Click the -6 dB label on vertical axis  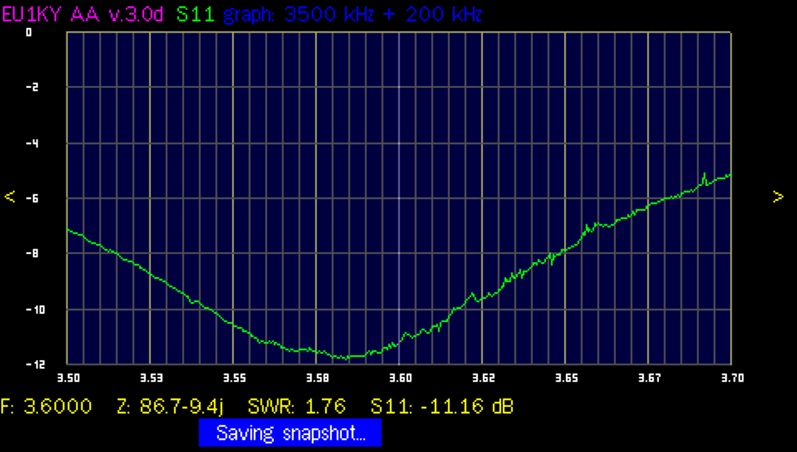[x=29, y=199]
